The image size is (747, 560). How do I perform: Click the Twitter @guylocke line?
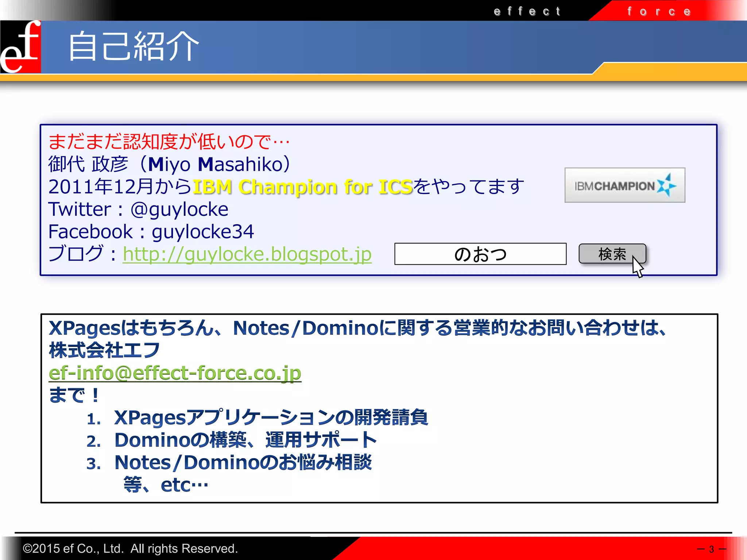138,209
